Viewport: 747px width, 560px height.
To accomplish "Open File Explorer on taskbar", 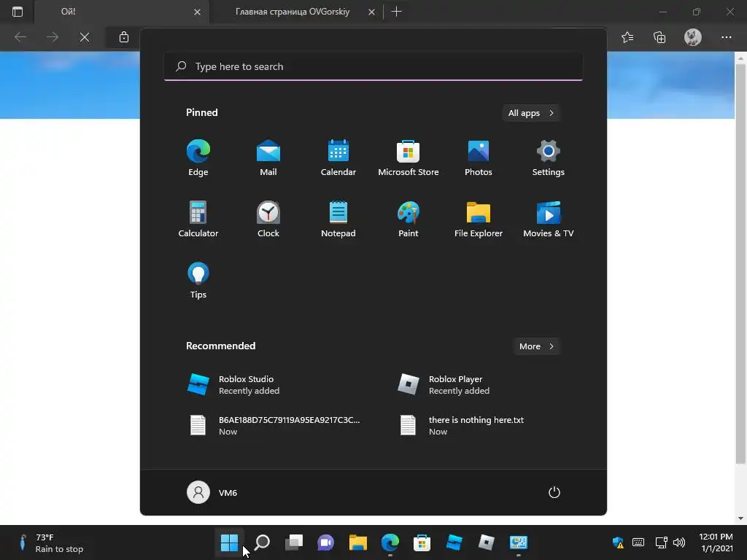I will point(357,542).
